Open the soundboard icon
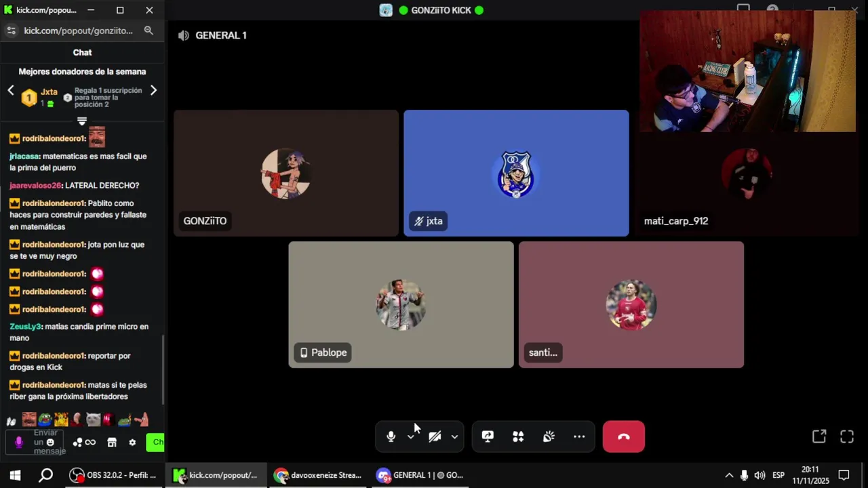This screenshot has height=488, width=868. (549, 436)
